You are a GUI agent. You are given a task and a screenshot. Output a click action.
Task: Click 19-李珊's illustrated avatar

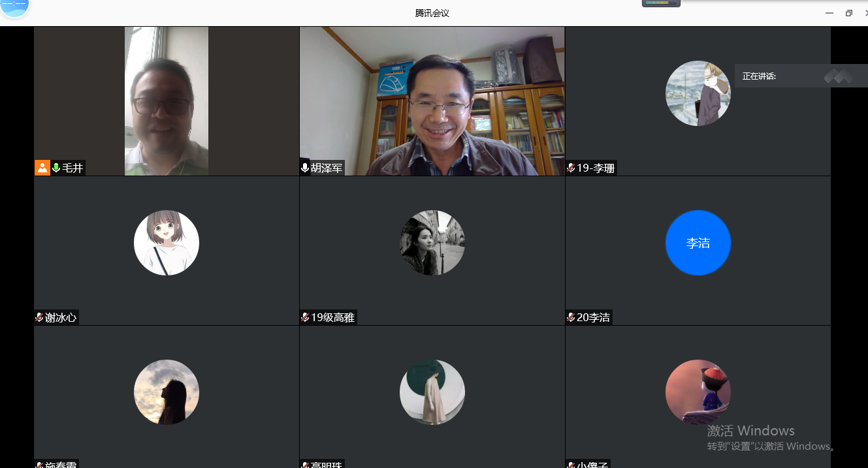tap(698, 93)
